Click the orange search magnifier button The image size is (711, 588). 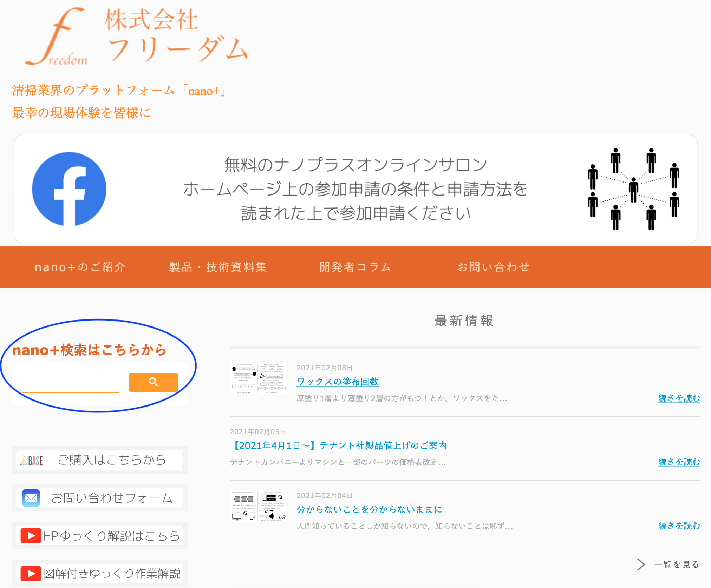click(154, 382)
